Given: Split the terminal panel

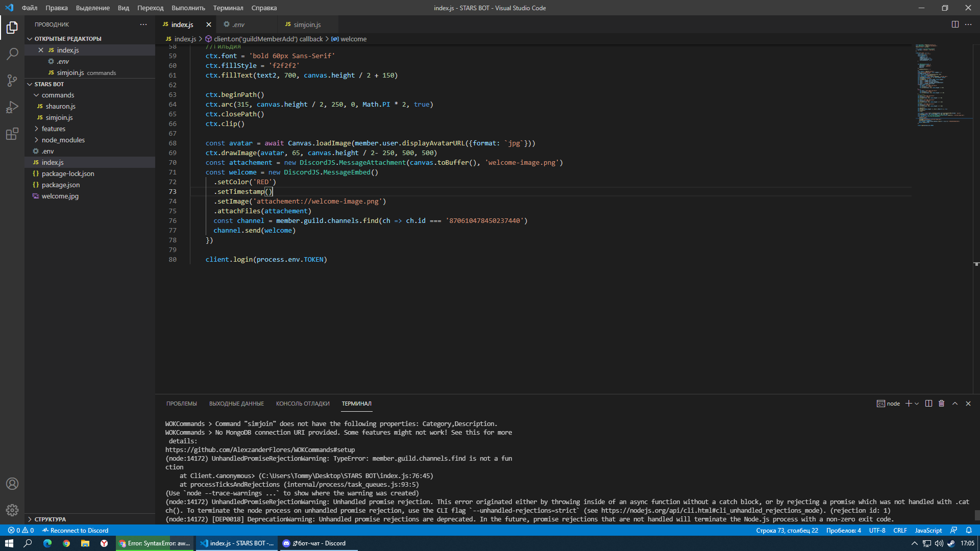Looking at the screenshot, I should 928,404.
